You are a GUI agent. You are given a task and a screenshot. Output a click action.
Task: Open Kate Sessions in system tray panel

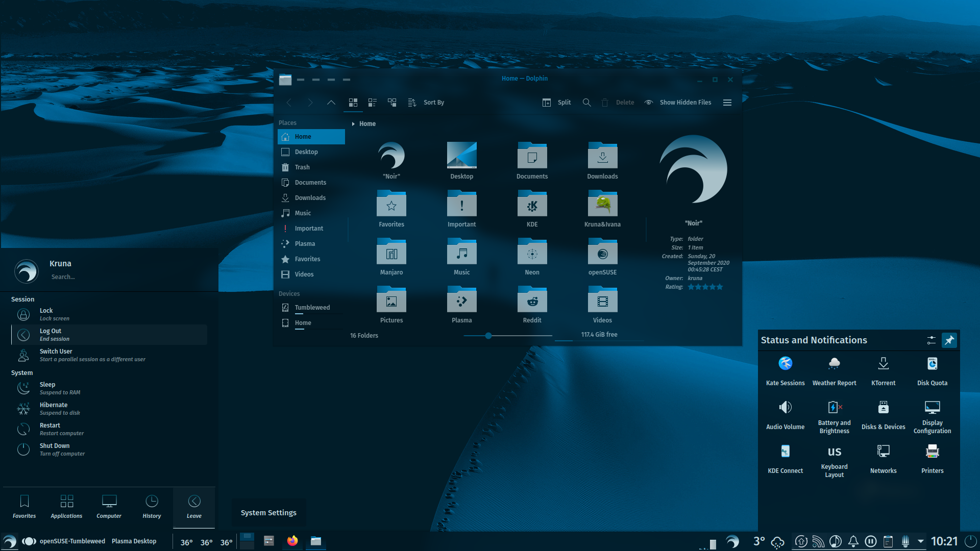(785, 371)
